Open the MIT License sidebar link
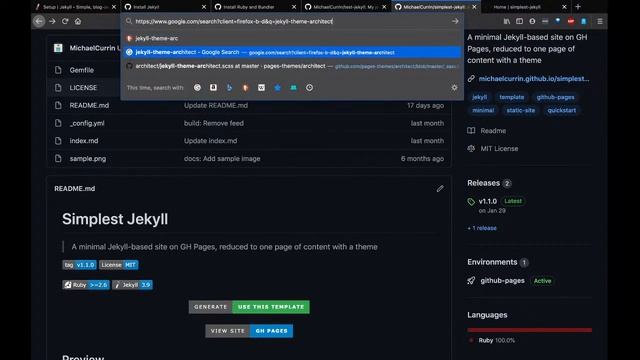The image size is (640, 360). [x=499, y=149]
